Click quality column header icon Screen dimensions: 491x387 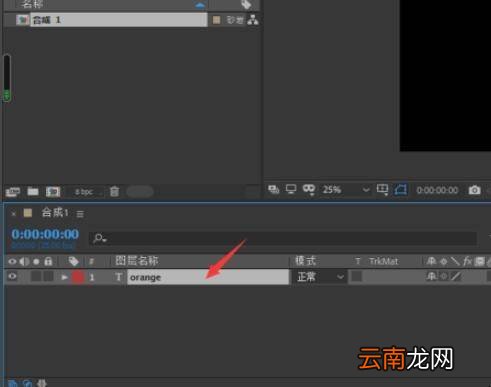[455, 261]
